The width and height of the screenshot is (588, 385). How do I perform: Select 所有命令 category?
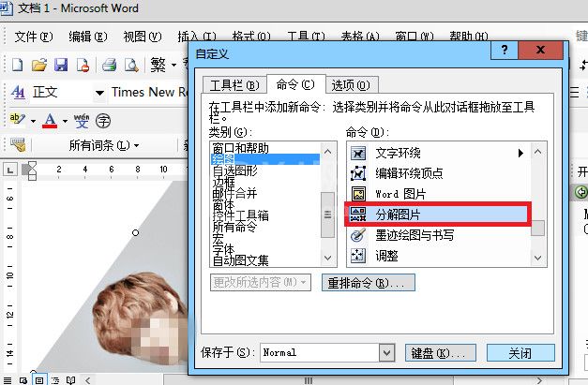(x=265, y=227)
